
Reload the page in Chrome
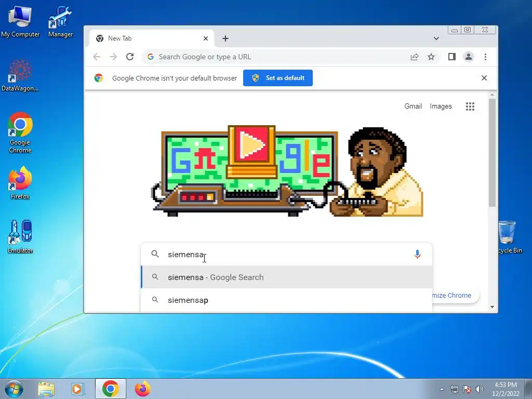point(130,57)
